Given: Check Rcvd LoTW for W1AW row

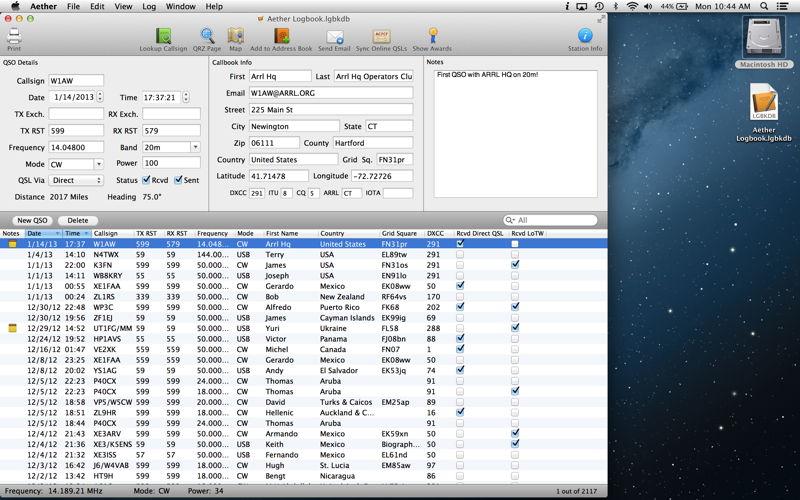Looking at the screenshot, I should point(515,244).
